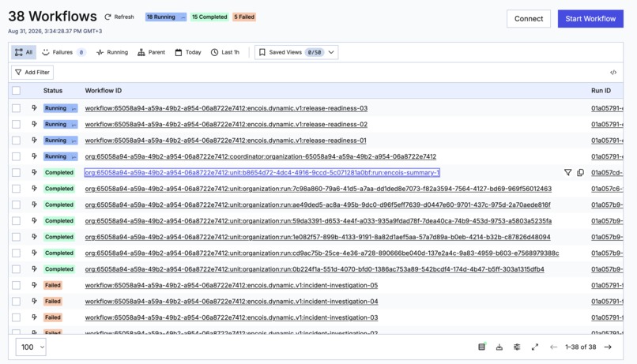The image size is (637, 364).
Task: Toggle the select-all header checkbox
Action: 17,91
